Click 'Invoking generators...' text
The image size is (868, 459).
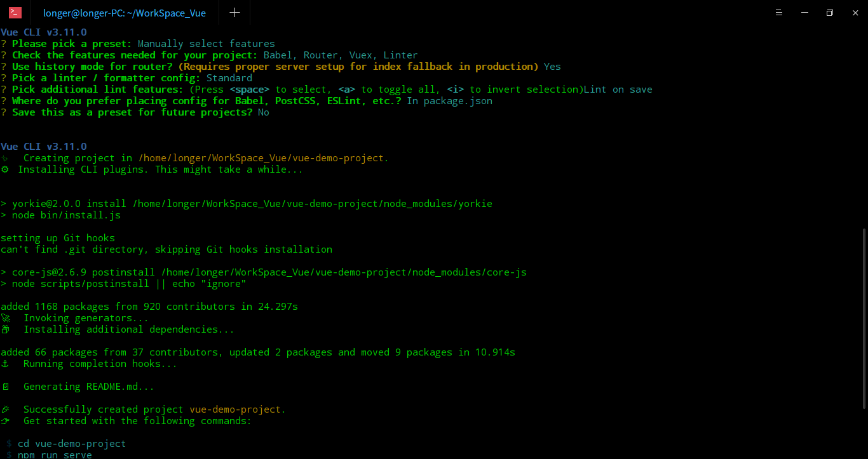86,318
